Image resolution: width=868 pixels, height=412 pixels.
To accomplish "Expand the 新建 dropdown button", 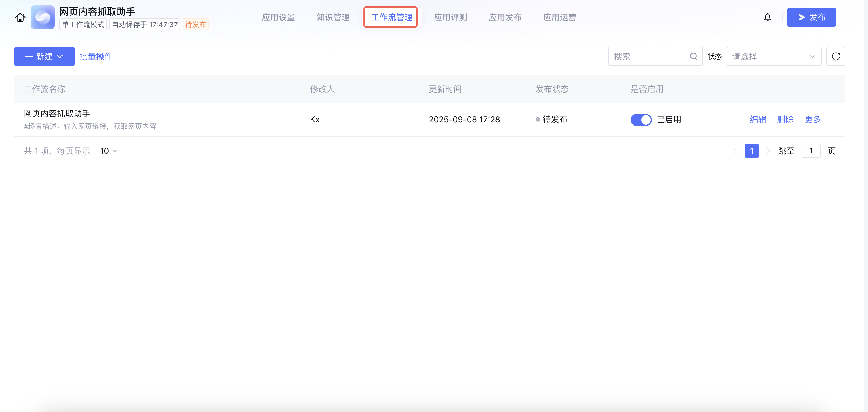I will [x=44, y=56].
